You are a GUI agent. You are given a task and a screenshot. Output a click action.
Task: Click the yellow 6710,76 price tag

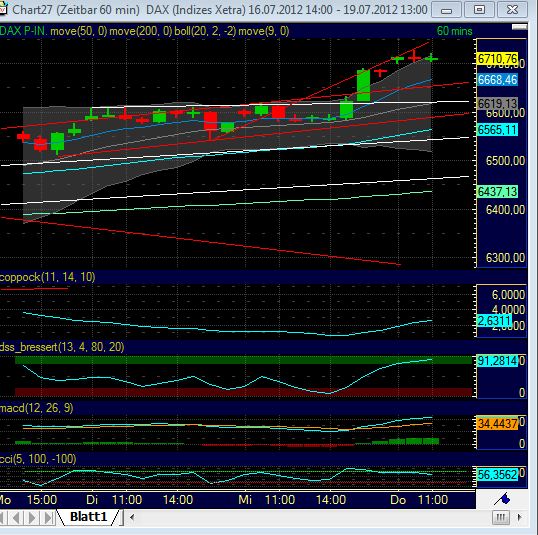(498, 59)
